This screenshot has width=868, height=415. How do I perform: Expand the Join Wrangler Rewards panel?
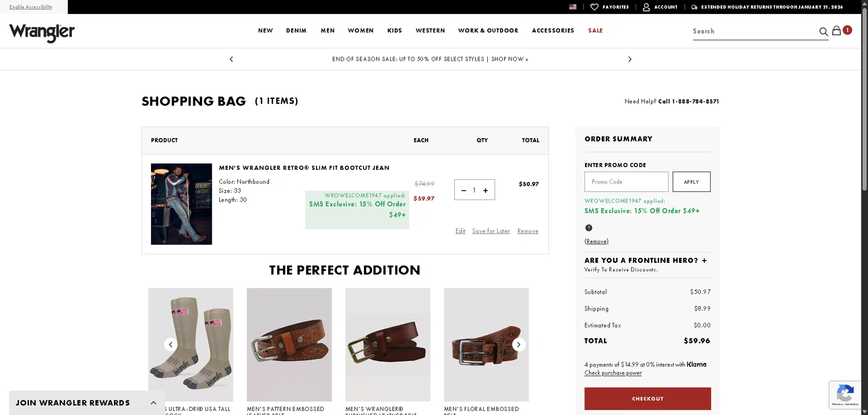click(153, 403)
